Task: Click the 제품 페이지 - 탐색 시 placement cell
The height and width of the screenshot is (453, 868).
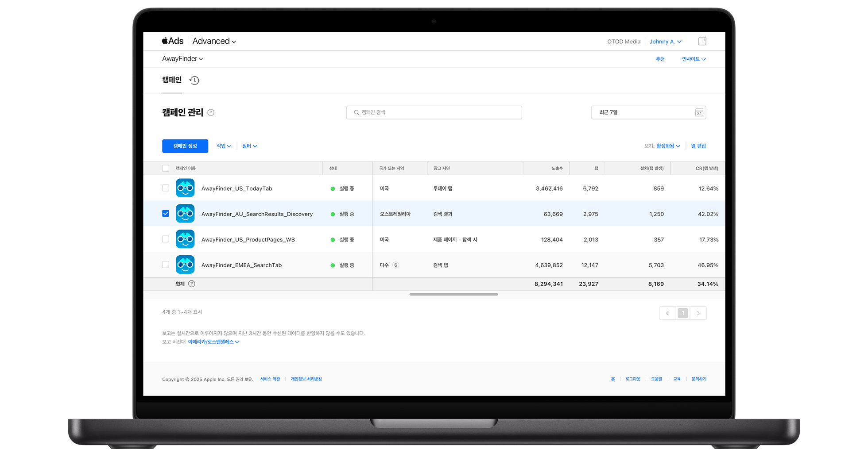Action: point(455,240)
